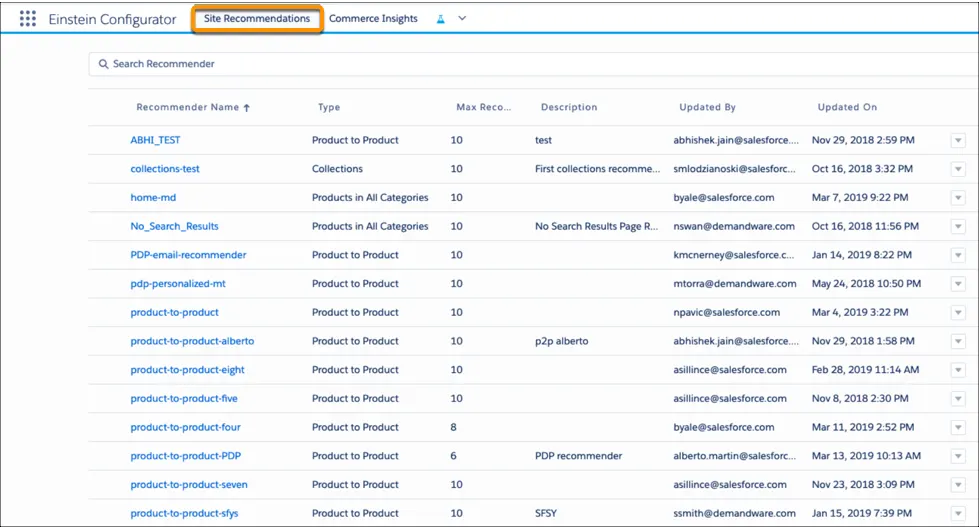The image size is (979, 527).
Task: Open row actions dropdown for PDP-email-recommender
Action: tap(958, 255)
